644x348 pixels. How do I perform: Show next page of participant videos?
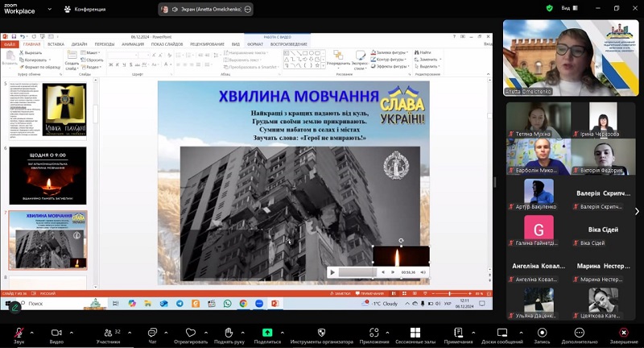637,211
